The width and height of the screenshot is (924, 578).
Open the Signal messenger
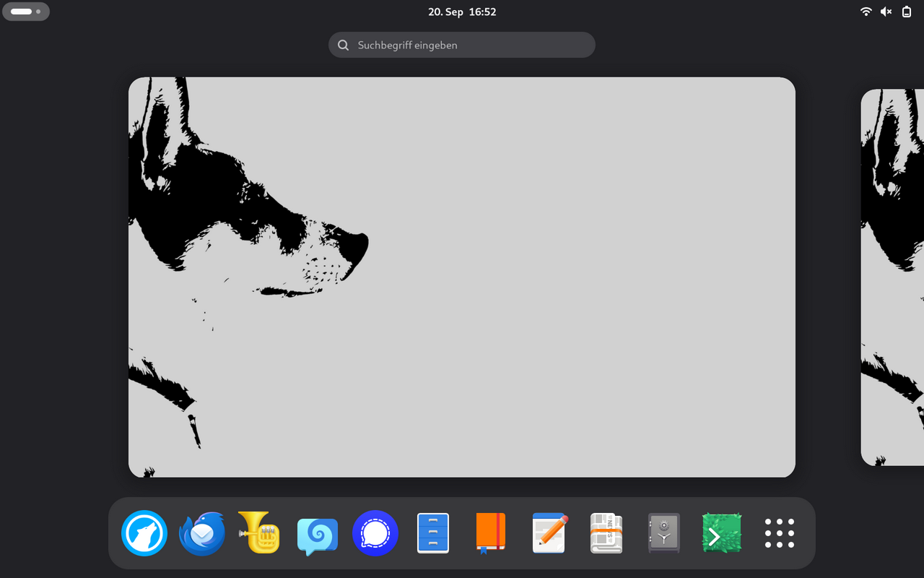(x=375, y=533)
